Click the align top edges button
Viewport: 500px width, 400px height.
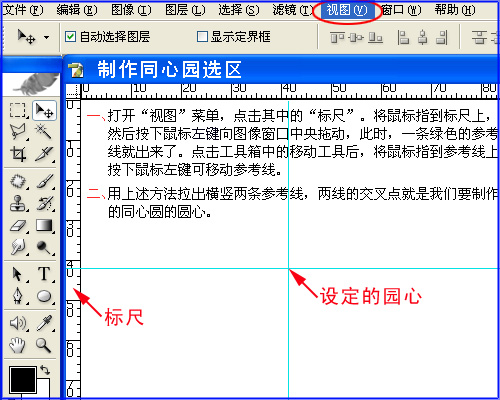(337, 38)
